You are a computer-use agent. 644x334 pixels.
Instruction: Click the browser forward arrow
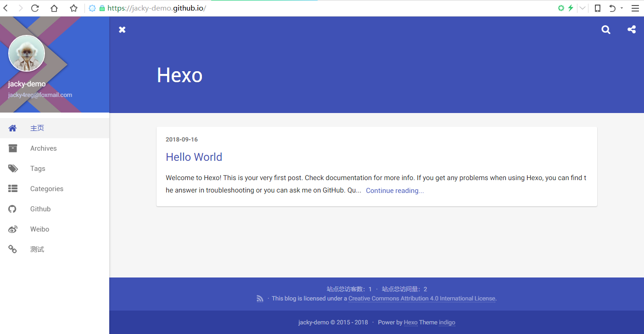20,8
